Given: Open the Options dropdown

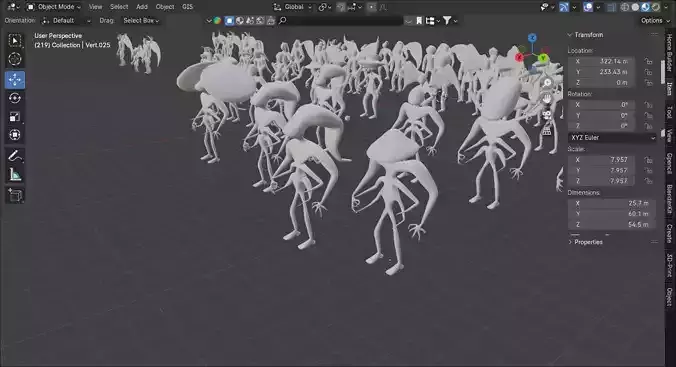Looking at the screenshot, I should [x=654, y=20].
